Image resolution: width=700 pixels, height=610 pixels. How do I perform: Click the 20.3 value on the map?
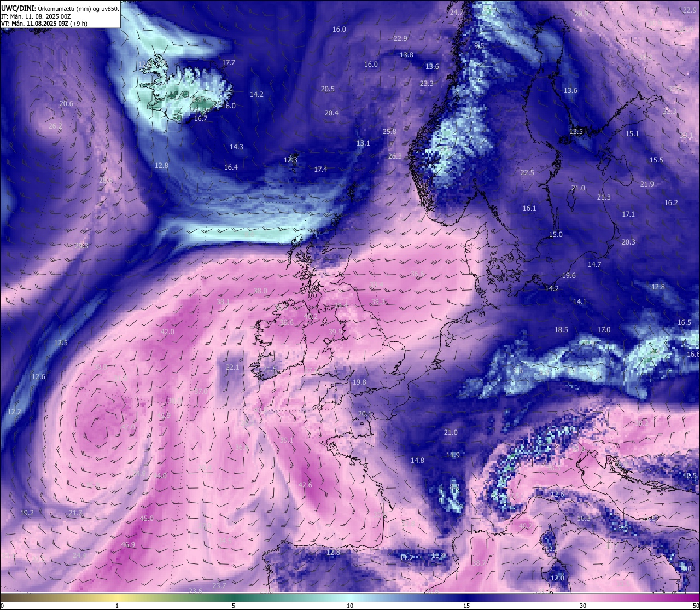pyautogui.click(x=628, y=242)
